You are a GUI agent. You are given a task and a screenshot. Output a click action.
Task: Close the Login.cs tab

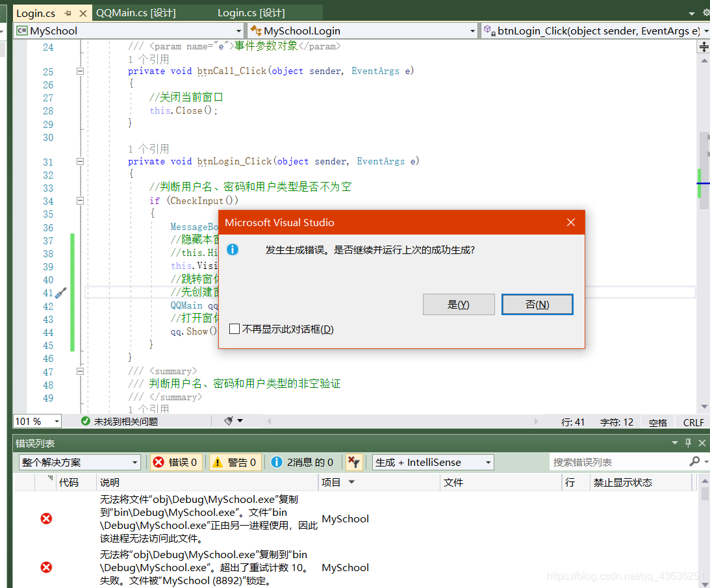point(83,14)
